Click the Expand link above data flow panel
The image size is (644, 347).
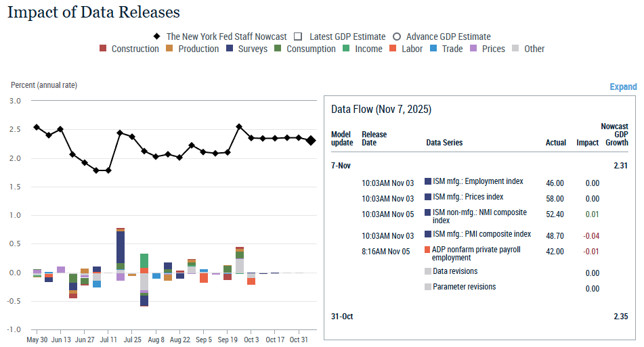point(623,87)
